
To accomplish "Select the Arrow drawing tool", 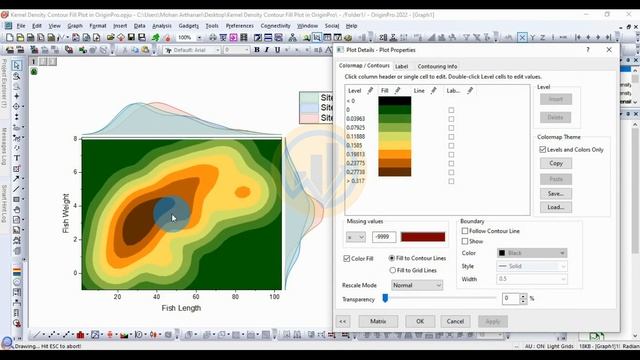I will [x=16, y=178].
